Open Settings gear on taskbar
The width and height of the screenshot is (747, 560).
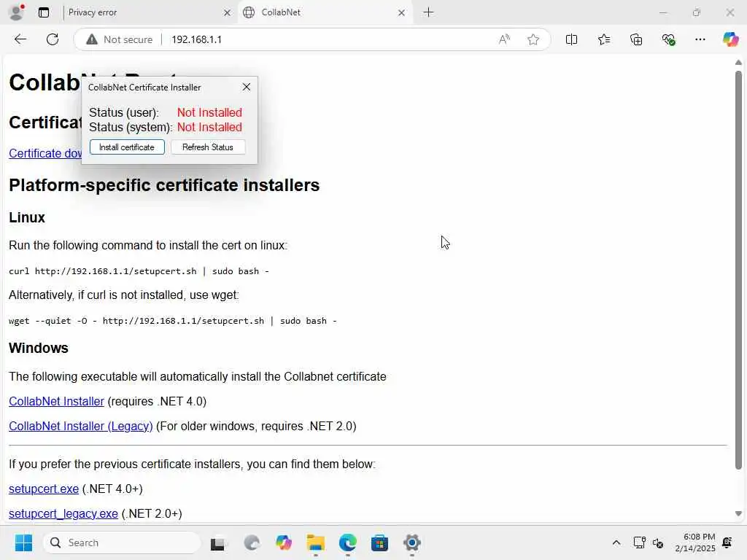coord(412,542)
